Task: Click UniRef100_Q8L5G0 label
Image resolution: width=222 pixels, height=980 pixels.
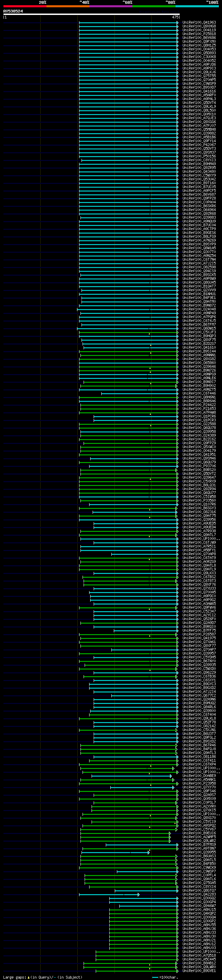Action: tap(199, 110)
